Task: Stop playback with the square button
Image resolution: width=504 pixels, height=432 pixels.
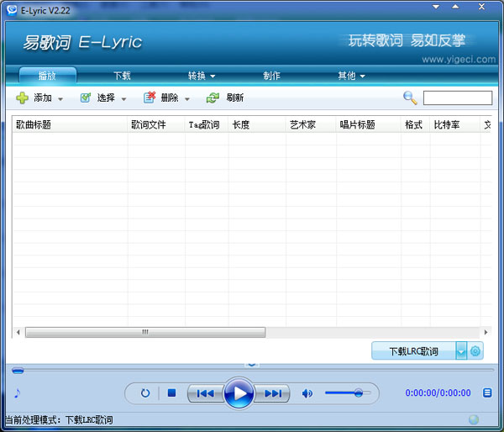Action: (x=171, y=392)
